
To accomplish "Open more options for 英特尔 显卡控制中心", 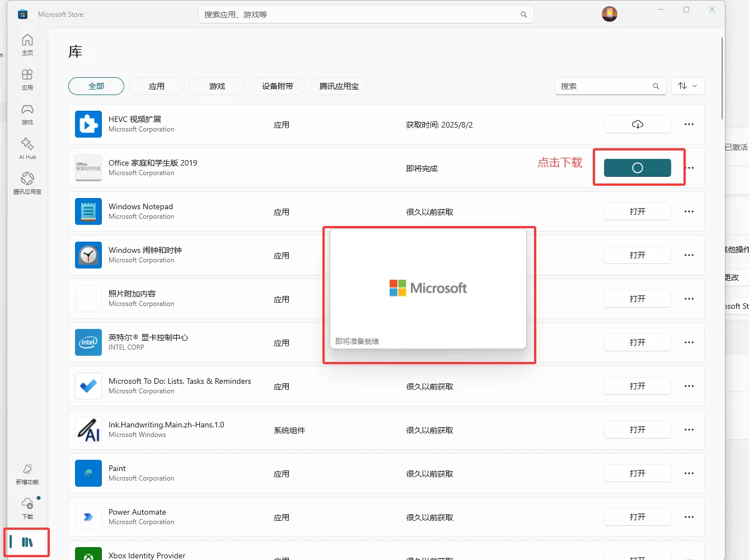I will click(689, 342).
